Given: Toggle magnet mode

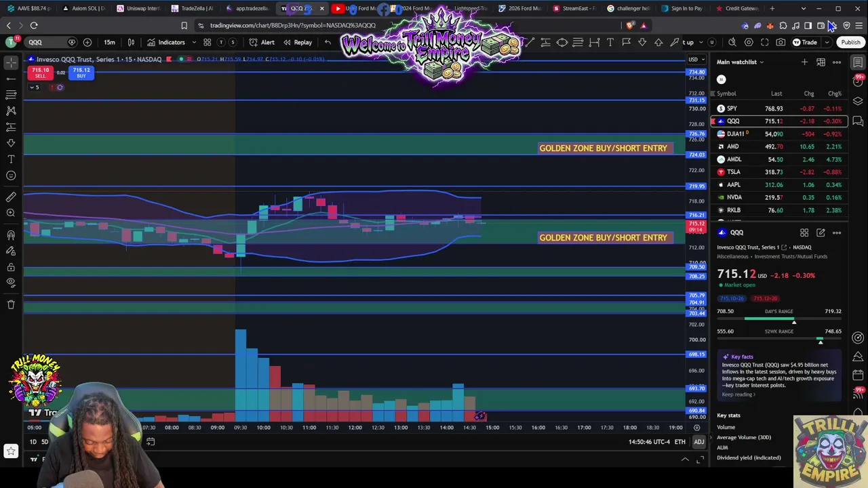Looking at the screenshot, I should pyautogui.click(x=11, y=235).
